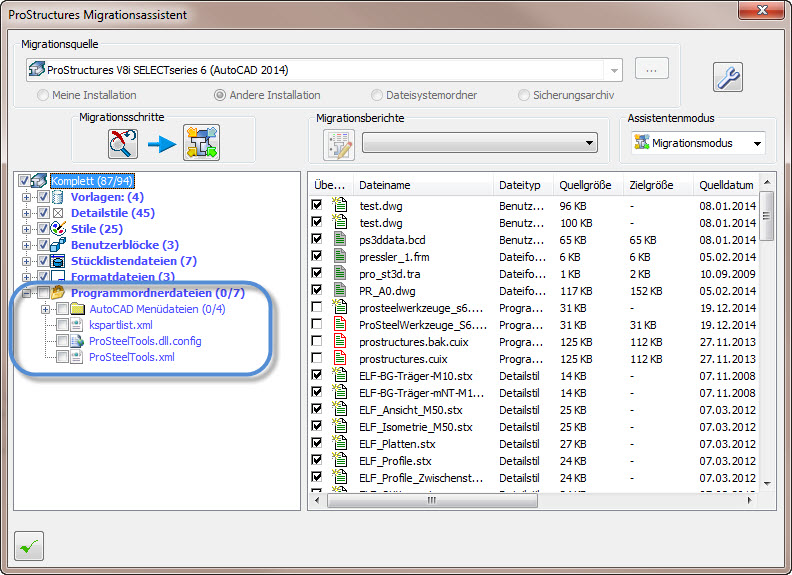Image resolution: width=792 pixels, height=575 pixels.
Task: Click the AutoCAD Menüdateien yellow folder icon
Action: point(77,309)
